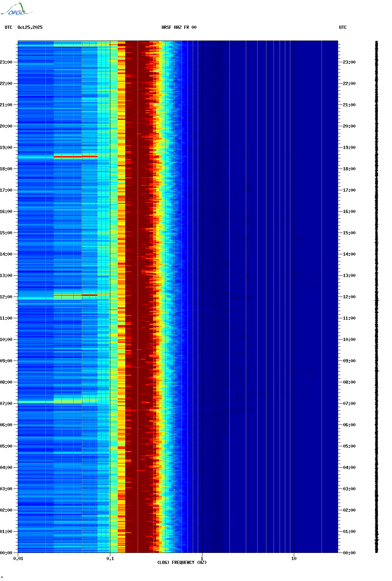Click the 09:00 label on the right axis
Image resolution: width=392 pixels, height=581 pixels.
(x=349, y=361)
